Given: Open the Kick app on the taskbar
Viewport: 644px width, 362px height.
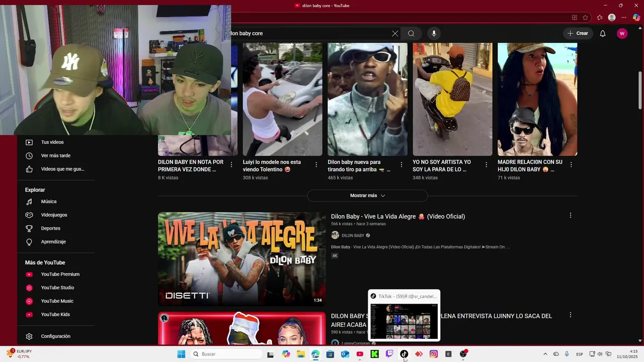Looking at the screenshot, I should tap(374, 354).
